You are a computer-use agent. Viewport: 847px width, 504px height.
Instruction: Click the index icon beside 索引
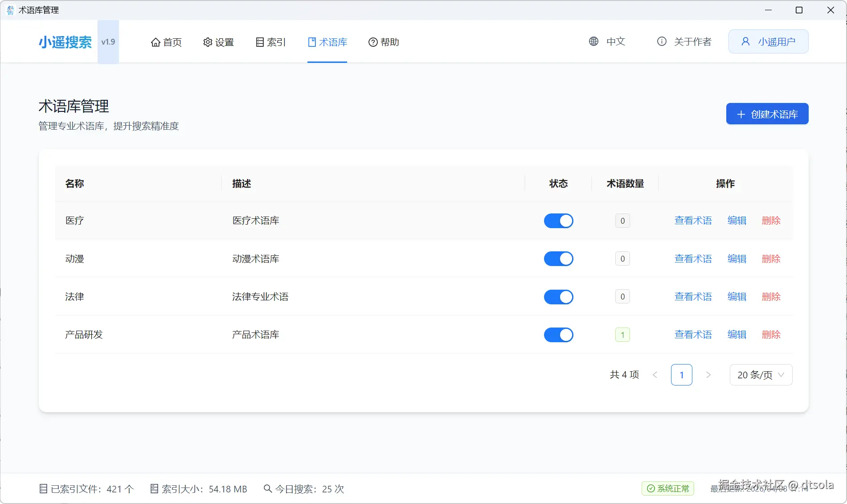tap(260, 42)
